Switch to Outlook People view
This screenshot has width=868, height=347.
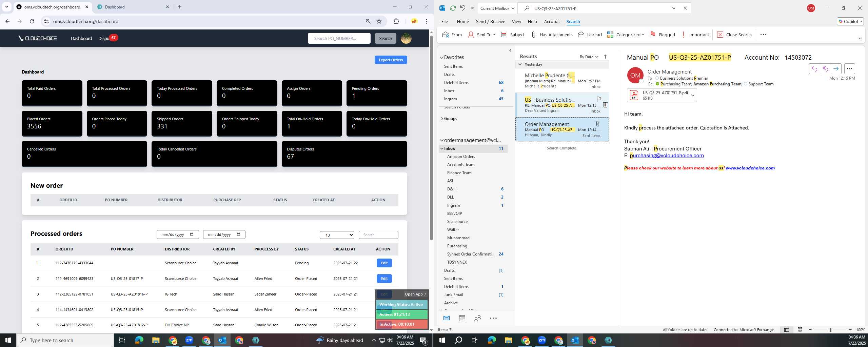(x=477, y=318)
